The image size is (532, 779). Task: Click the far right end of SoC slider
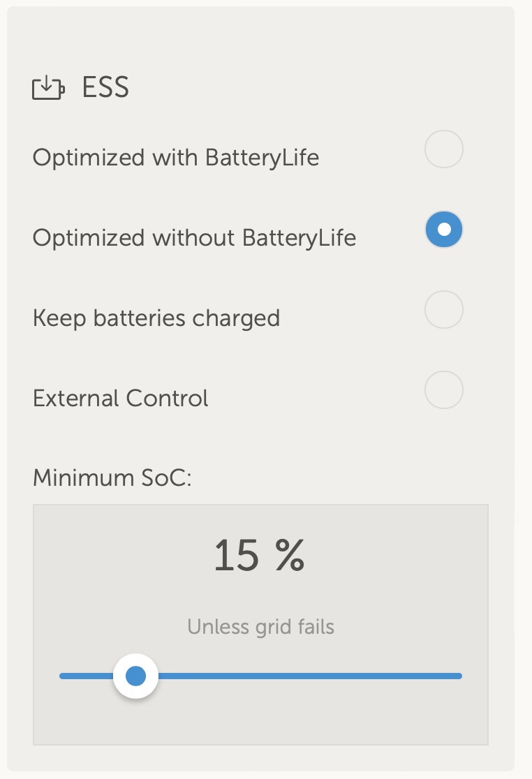[459, 676]
